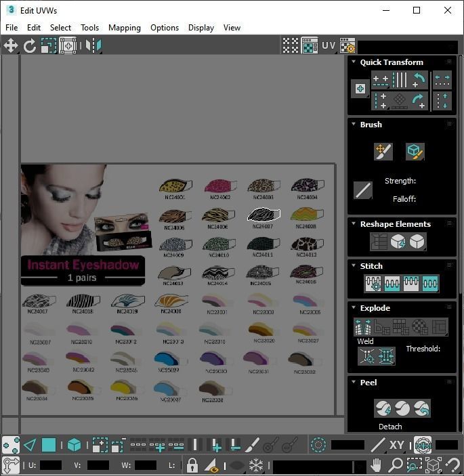Enable Vertex sub-object mode
Screen dimensions: 464x476
[11, 445]
